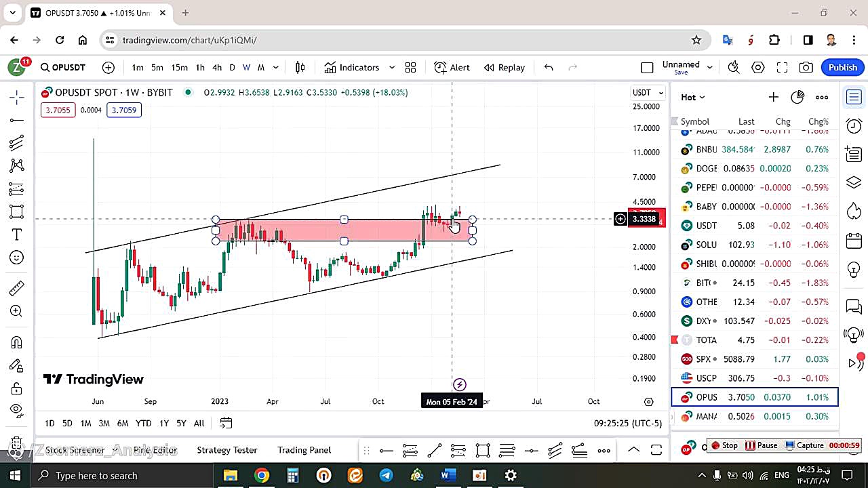
Task: Open watchlist advanced view icon
Action: [x=797, y=97]
